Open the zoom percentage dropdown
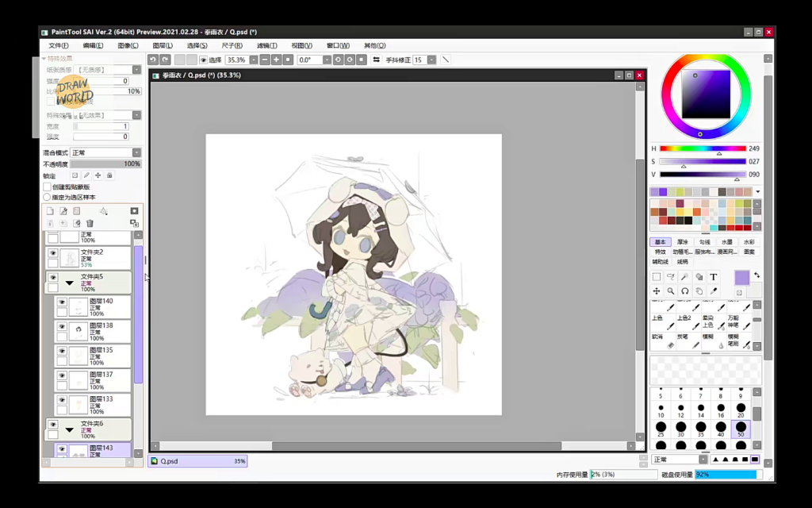812x508 pixels. click(x=254, y=60)
